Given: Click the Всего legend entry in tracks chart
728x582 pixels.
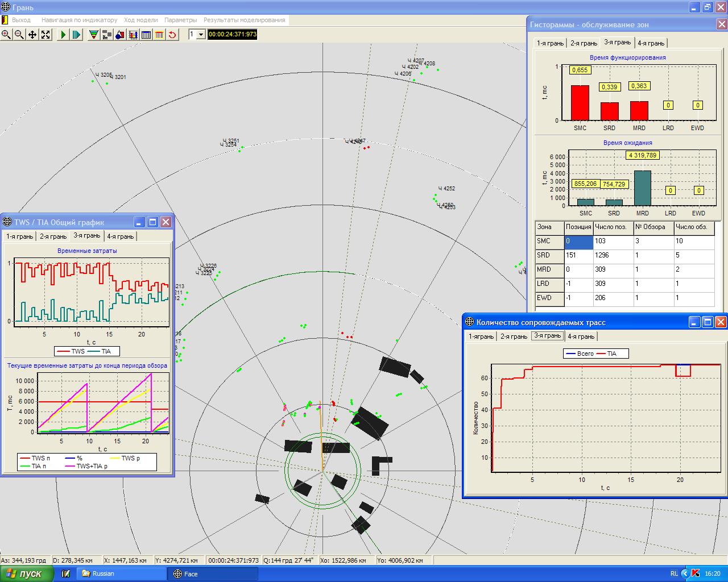Looking at the screenshot, I should pyautogui.click(x=579, y=354).
